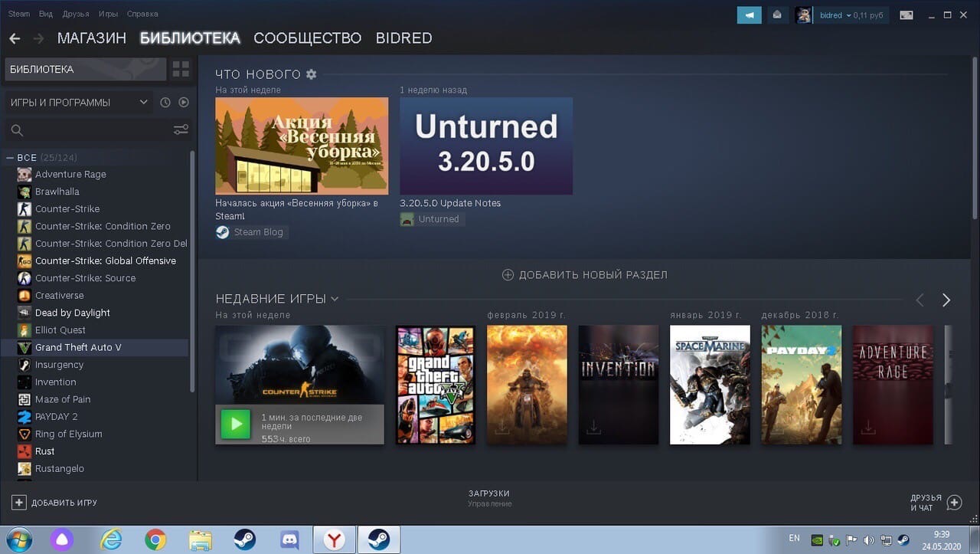Open the Steam Blog source link
This screenshot has width=980, height=554.
pos(251,232)
